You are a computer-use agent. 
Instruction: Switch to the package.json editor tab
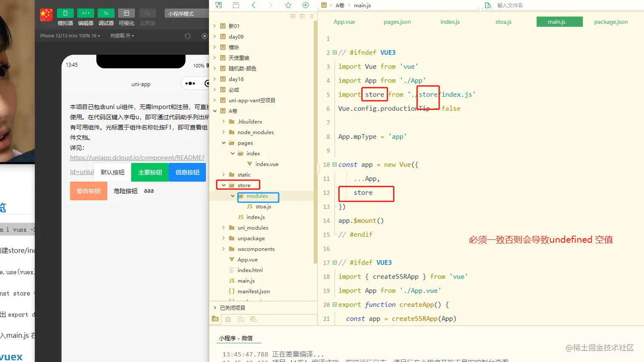tap(611, 22)
